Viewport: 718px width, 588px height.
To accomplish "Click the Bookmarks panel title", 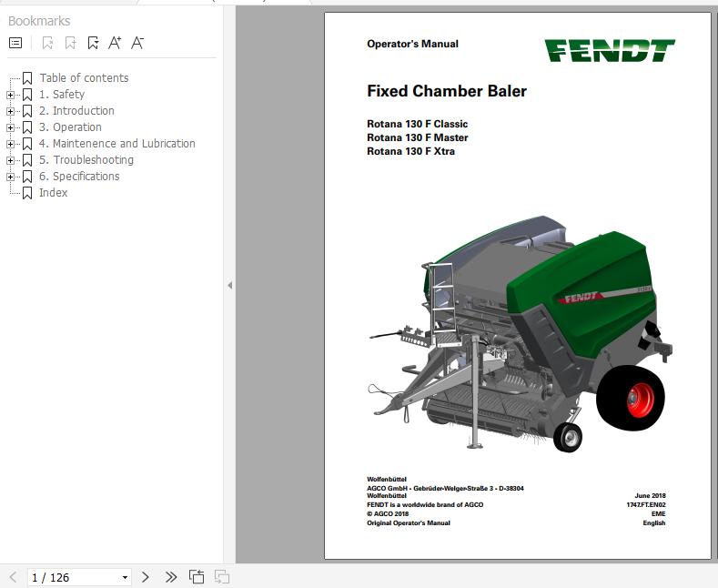I will (x=39, y=21).
